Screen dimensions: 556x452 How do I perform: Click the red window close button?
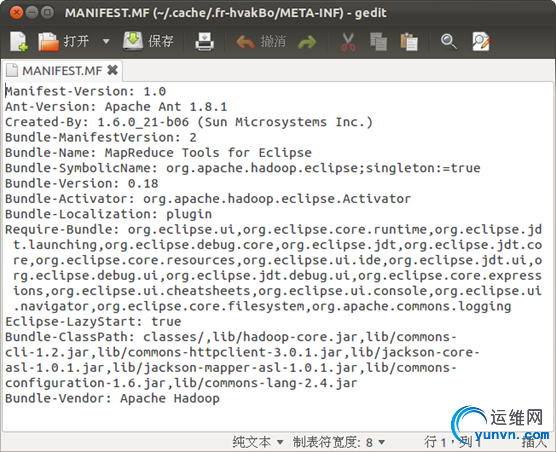16,13
